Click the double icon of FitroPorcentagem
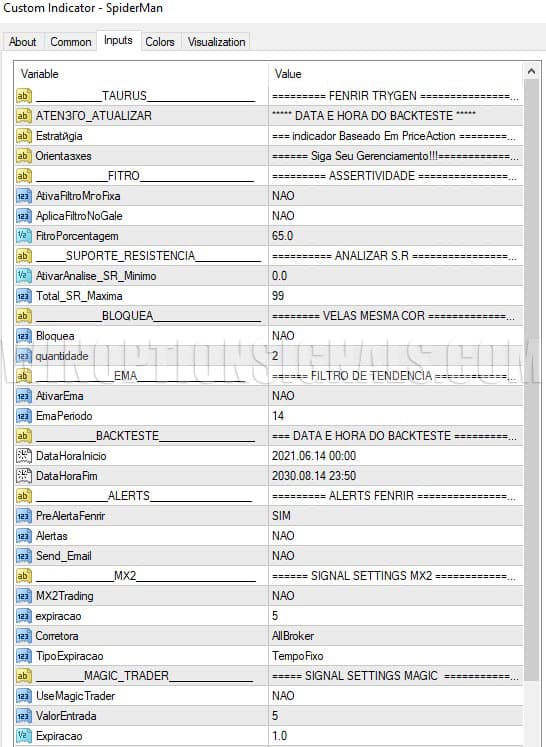Screen dimensions: 546x747 coord(23,236)
